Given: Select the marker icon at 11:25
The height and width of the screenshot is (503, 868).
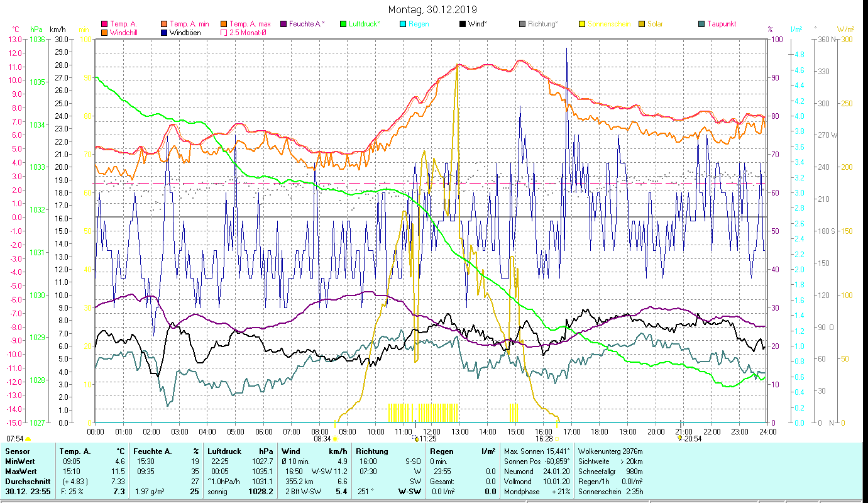Looking at the screenshot, I should click(415, 438).
